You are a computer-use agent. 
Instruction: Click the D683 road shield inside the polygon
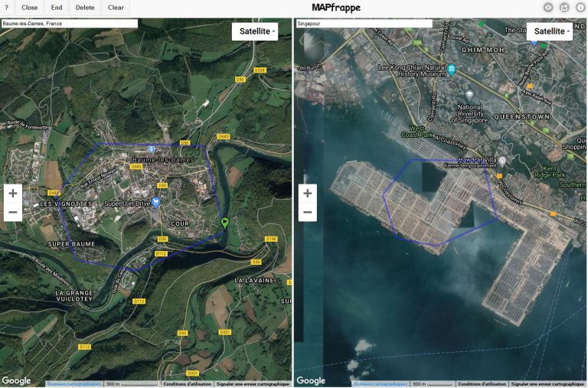click(136, 166)
